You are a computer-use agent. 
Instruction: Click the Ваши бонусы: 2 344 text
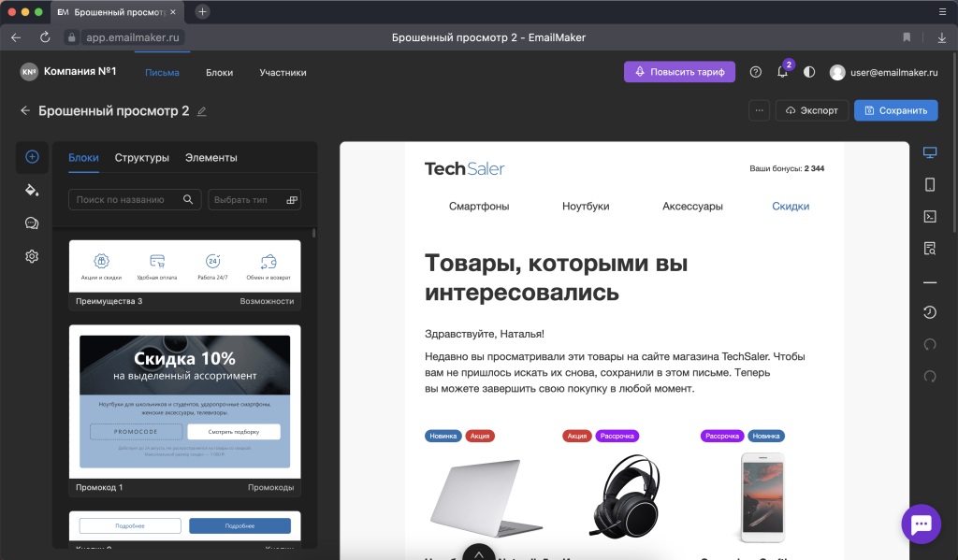click(x=787, y=168)
